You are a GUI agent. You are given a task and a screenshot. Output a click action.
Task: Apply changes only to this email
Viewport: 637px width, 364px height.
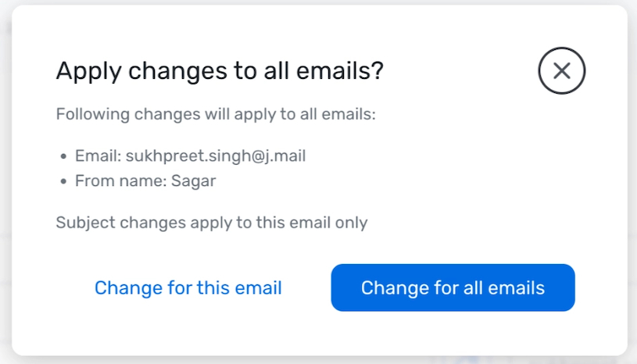(188, 287)
